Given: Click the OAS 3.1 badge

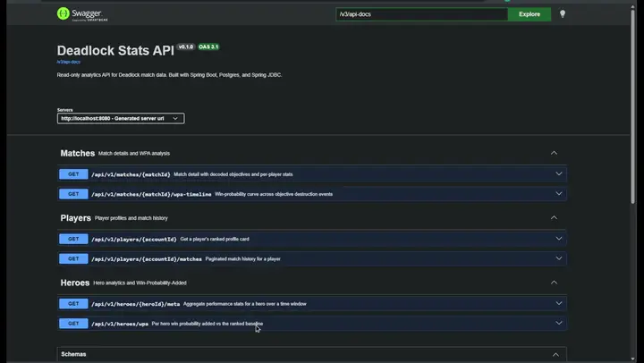Looking at the screenshot, I should coord(208,46).
